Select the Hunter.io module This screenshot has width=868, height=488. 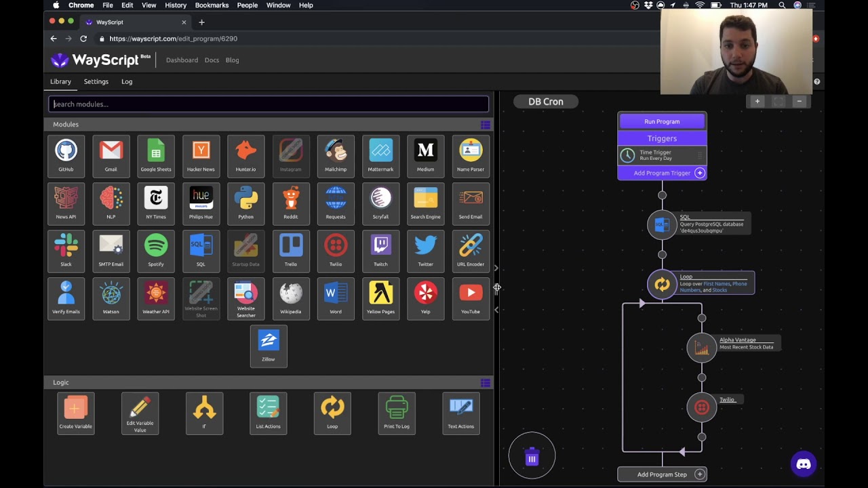[x=245, y=156]
